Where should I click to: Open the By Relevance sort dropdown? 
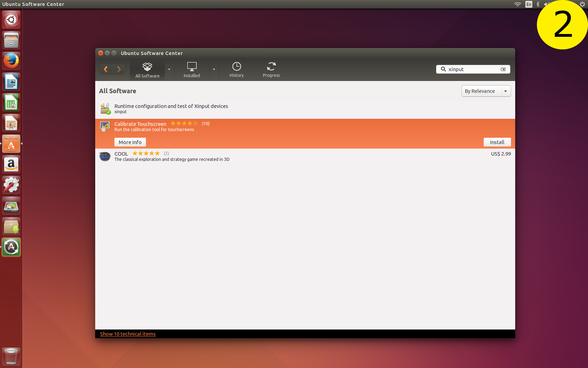tap(486, 91)
